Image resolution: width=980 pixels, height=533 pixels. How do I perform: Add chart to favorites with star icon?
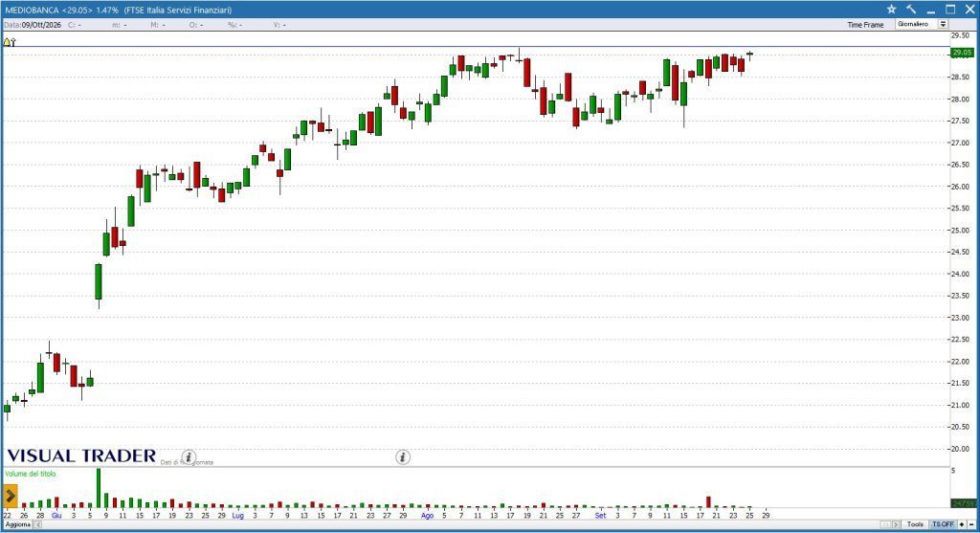(x=891, y=10)
